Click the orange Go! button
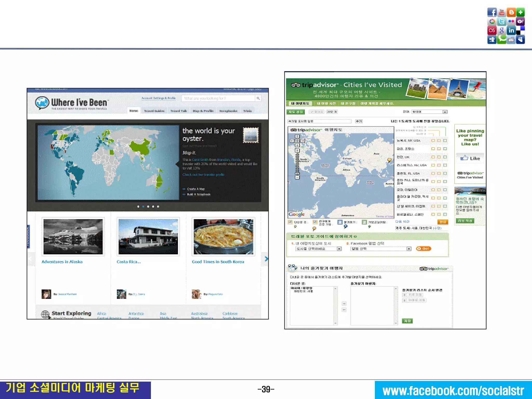The image size is (532, 399). [423, 249]
